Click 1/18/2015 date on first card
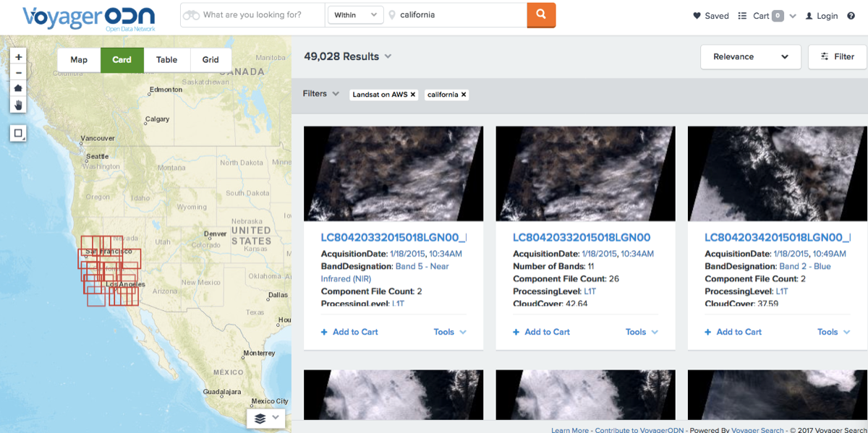 [407, 254]
